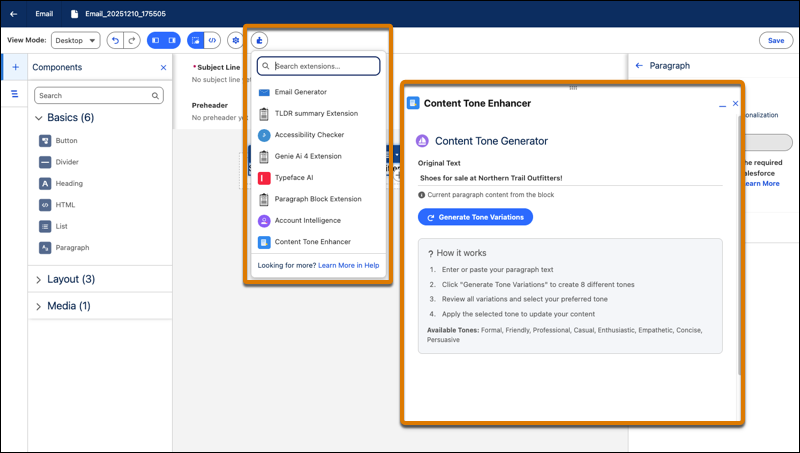Click the Content Tone Enhancer title icon
800x453 pixels.
tap(413, 103)
